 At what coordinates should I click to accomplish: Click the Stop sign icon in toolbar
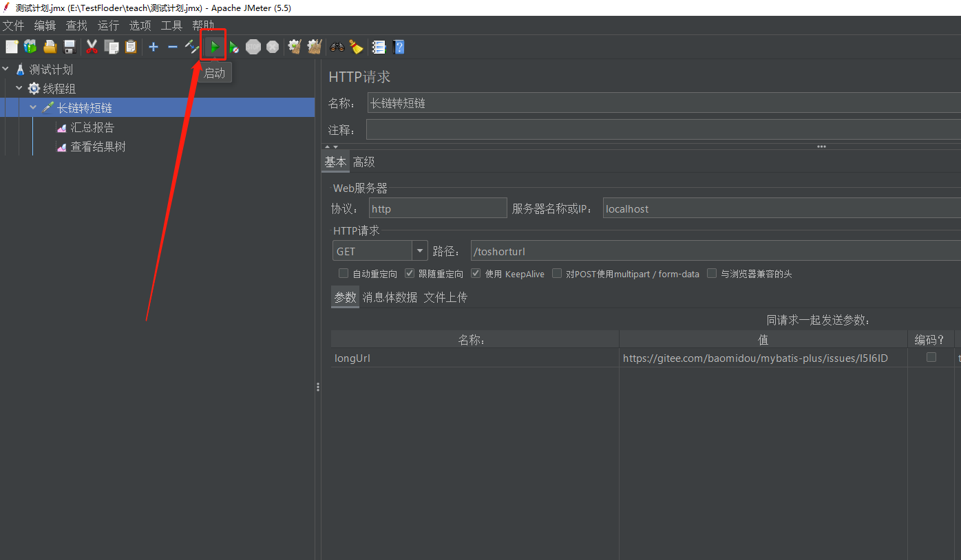pyautogui.click(x=253, y=47)
